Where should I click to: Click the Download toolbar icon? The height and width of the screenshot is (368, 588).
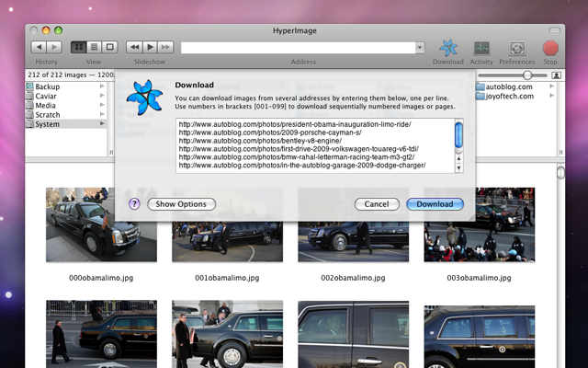(x=447, y=48)
